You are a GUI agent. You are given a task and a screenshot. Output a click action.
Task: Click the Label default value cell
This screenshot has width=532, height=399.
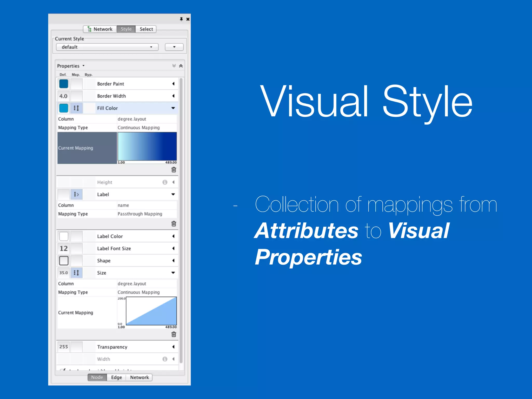(x=63, y=194)
